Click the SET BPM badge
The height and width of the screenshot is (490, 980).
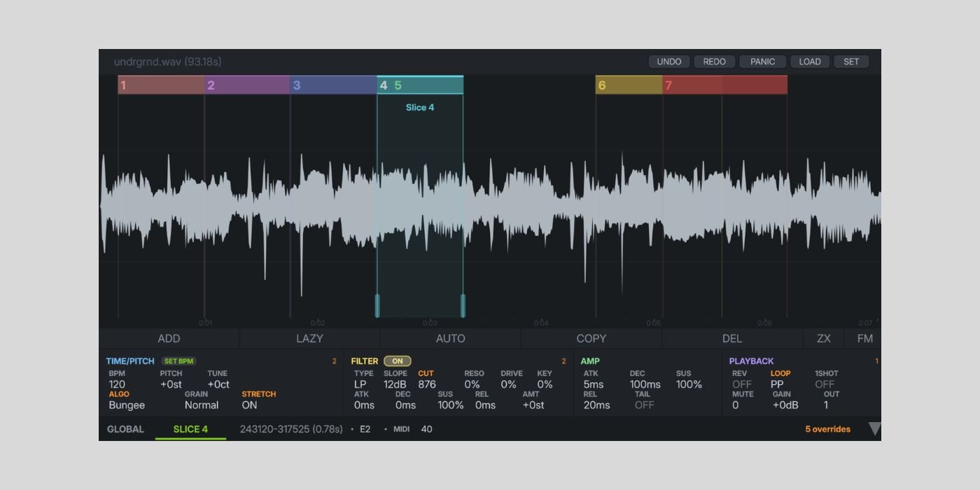pyautogui.click(x=178, y=361)
